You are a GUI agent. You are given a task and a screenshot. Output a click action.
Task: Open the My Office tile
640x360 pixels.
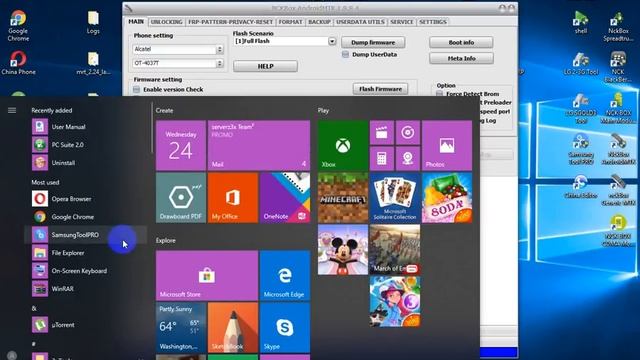coord(233,198)
